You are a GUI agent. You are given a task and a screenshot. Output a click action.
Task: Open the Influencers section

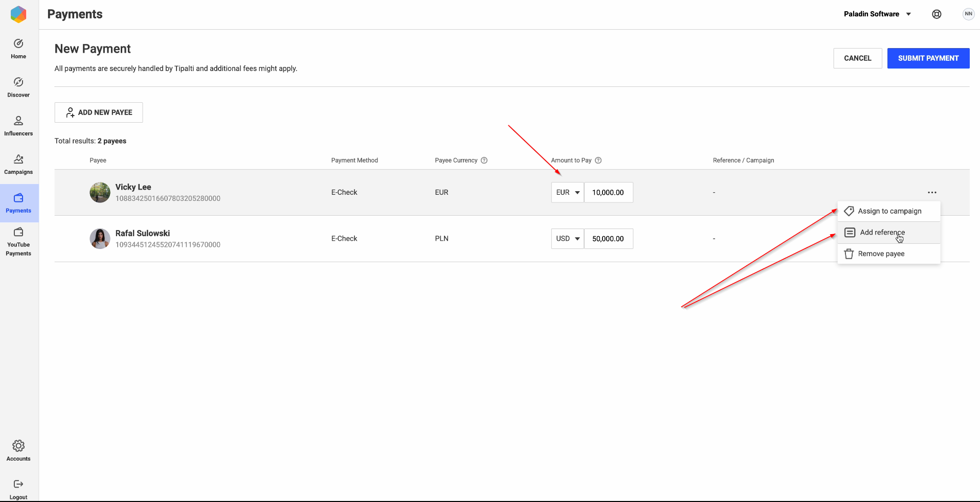[18, 125]
